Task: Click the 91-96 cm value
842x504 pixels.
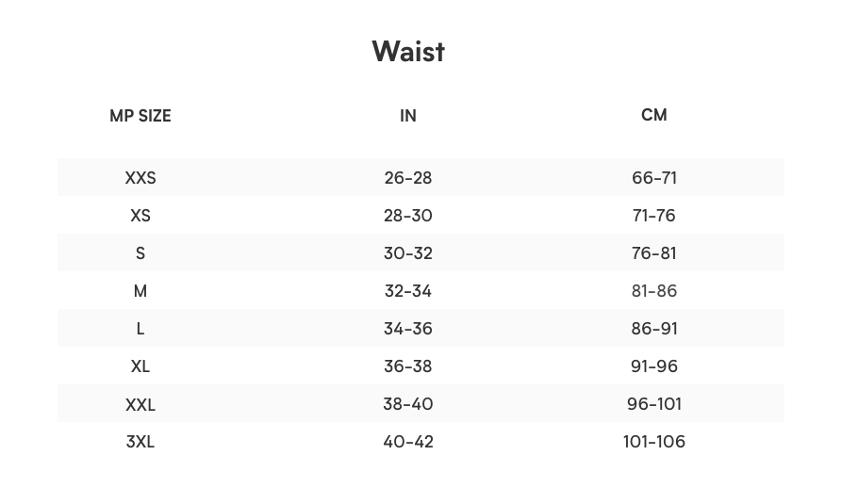Action: [x=653, y=366]
